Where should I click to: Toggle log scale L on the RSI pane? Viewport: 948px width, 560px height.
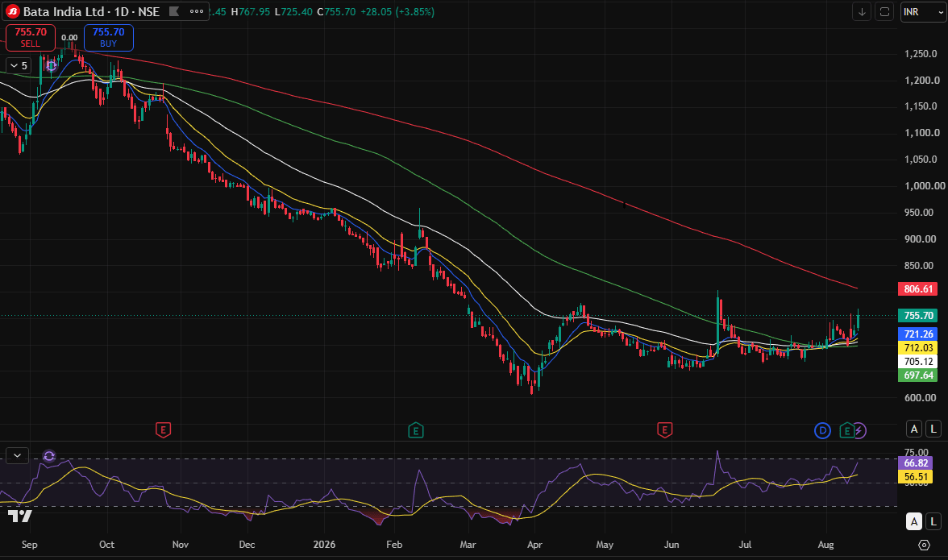[x=933, y=521]
